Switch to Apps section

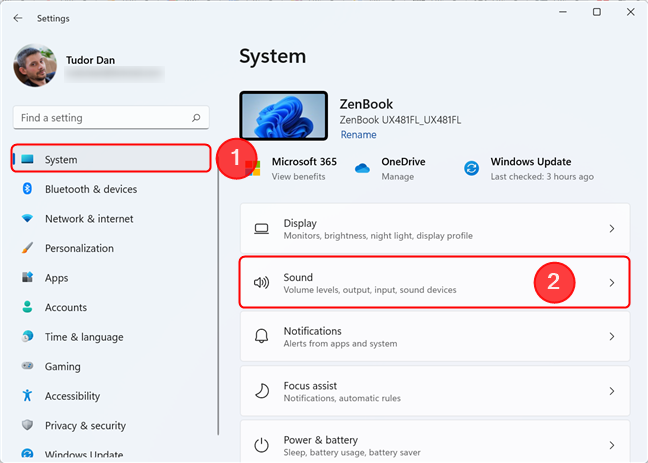tap(111, 277)
